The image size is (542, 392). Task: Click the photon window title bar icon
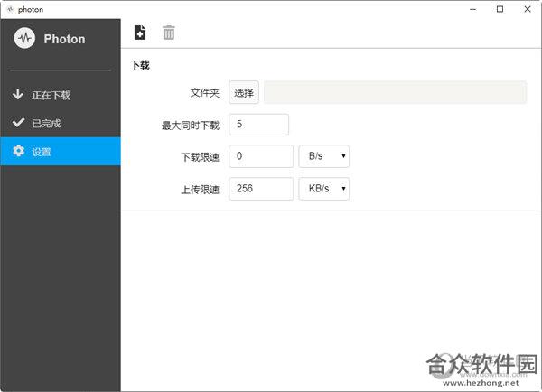pos(10,9)
